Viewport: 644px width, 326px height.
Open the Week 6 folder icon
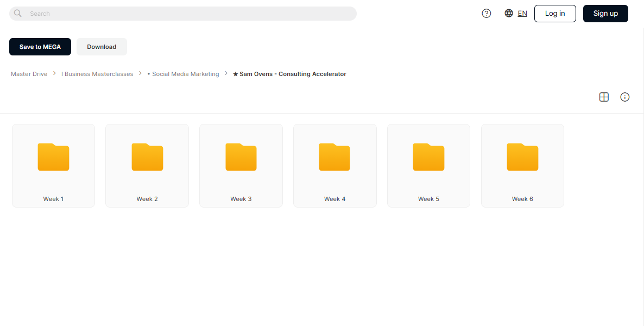(522, 156)
